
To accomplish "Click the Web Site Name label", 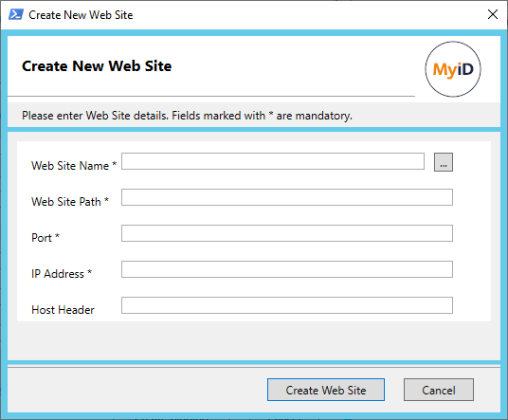I will pos(74,166).
